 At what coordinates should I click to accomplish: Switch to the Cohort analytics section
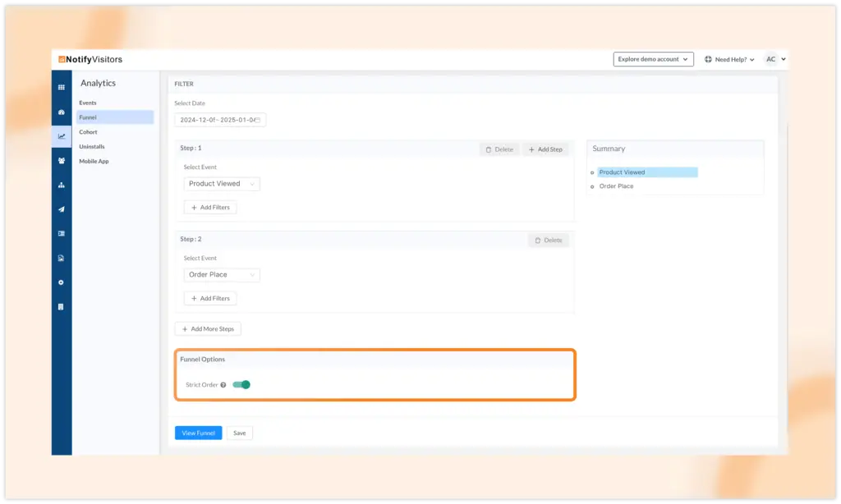point(88,132)
